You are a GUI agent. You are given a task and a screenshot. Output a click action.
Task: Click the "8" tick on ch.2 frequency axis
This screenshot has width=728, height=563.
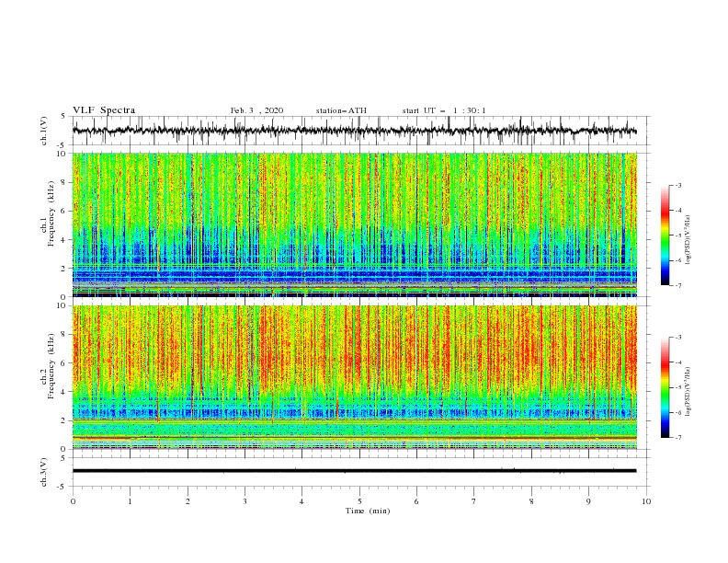tap(64, 335)
